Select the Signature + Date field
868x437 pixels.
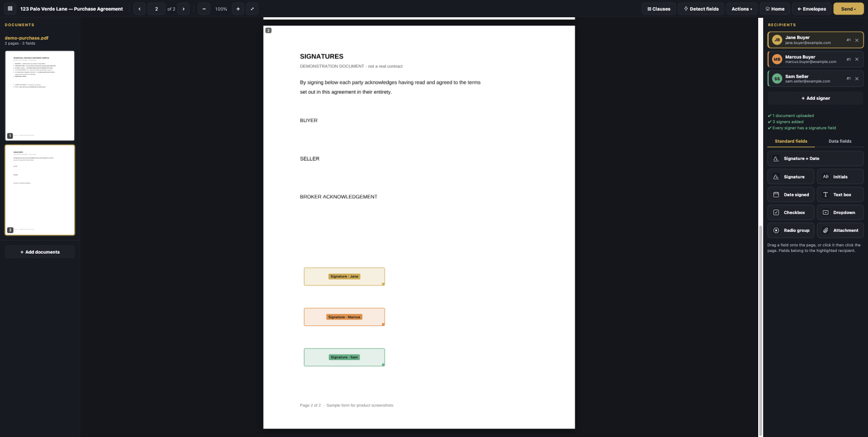(815, 159)
